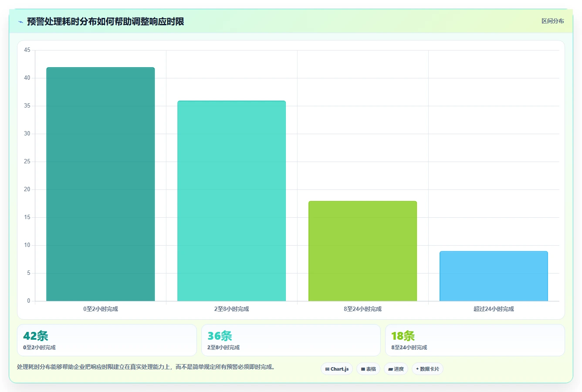
Task: Click y-axis value 45
Action: point(27,50)
